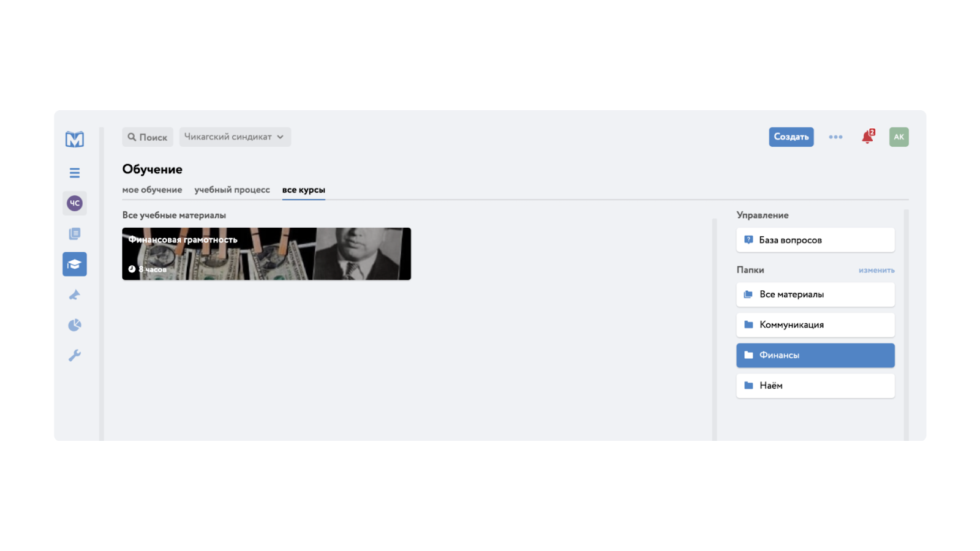Open the hamburger menu icon
Screen dimensions: 980x551
pyautogui.click(x=75, y=173)
